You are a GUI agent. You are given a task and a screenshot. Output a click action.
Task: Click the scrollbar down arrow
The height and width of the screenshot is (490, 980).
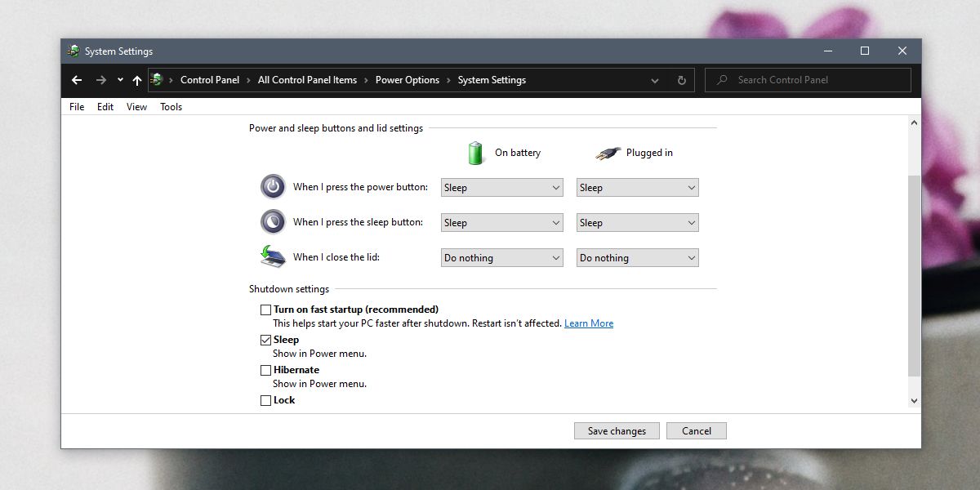click(x=914, y=400)
